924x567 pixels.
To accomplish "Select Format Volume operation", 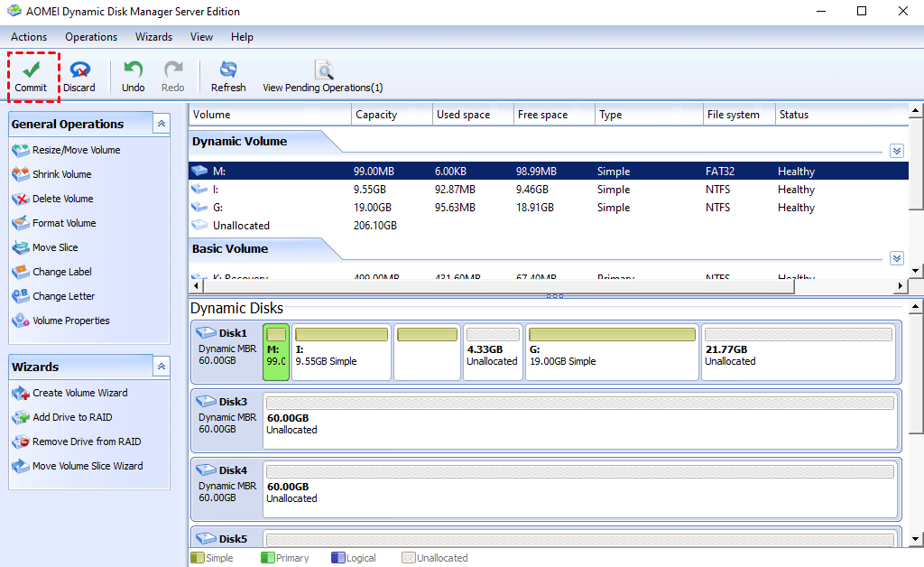I will tap(64, 223).
